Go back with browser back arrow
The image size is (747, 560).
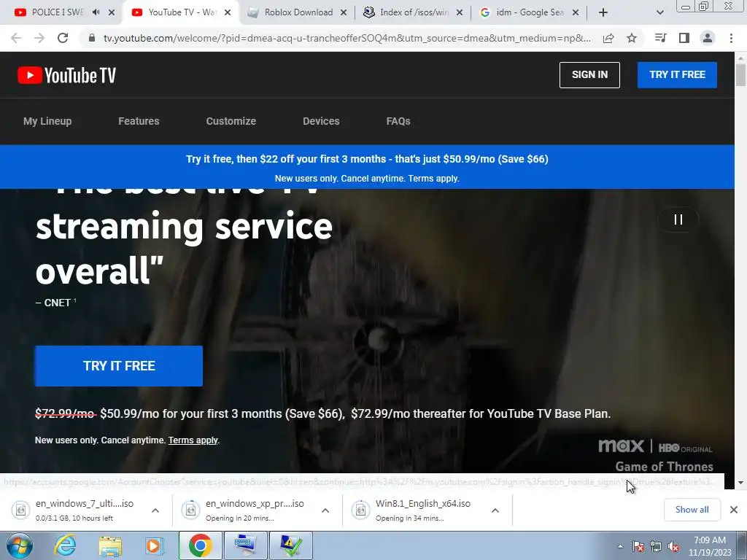click(16, 38)
